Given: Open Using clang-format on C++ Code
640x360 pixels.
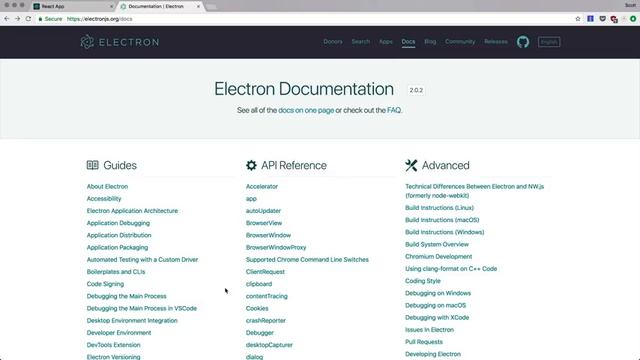Looking at the screenshot, I should (x=451, y=269).
